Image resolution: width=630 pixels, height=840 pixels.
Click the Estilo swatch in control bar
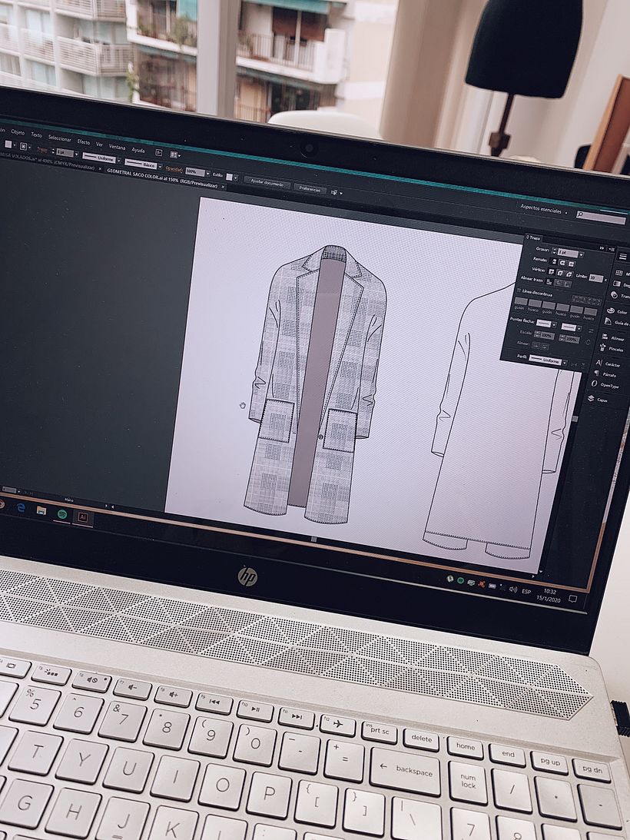click(230, 176)
